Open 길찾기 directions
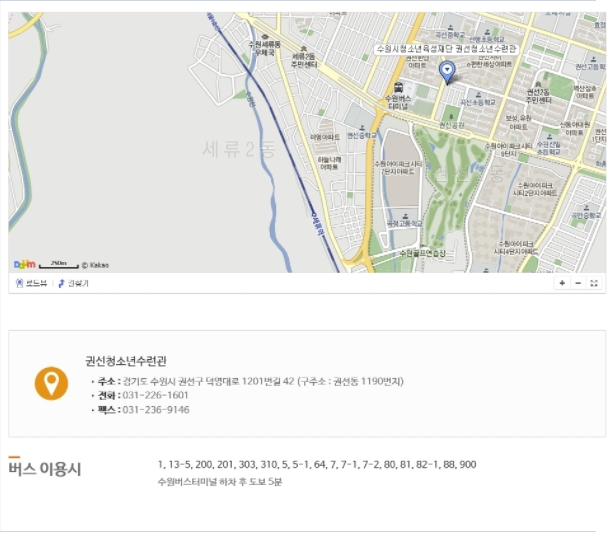Screen dimensions: 612x538 point(74,284)
